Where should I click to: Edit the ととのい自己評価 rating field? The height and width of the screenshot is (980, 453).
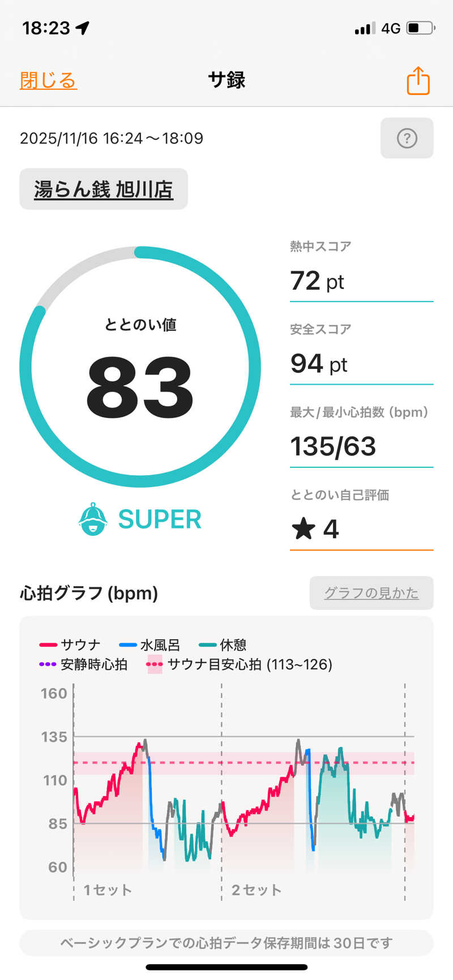tap(361, 529)
